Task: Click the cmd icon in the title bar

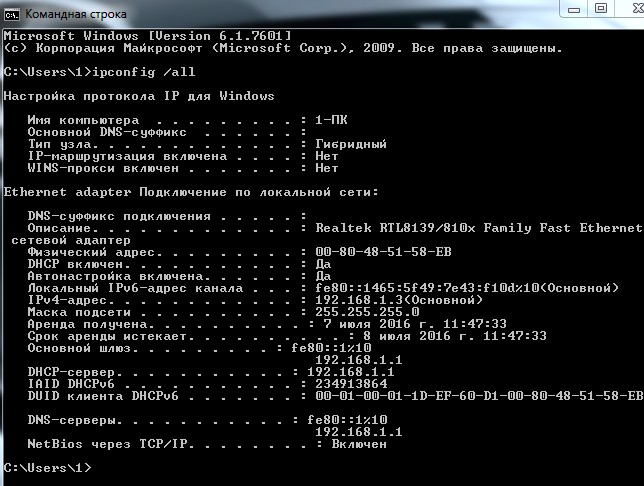Action: (12, 15)
